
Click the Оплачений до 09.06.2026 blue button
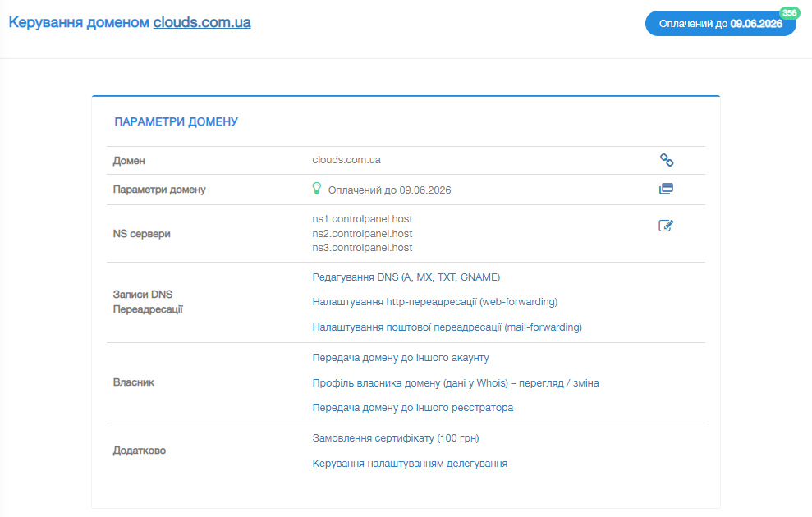(x=720, y=24)
